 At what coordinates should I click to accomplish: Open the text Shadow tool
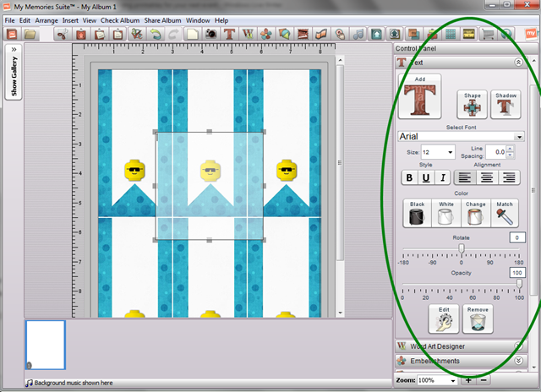(505, 105)
